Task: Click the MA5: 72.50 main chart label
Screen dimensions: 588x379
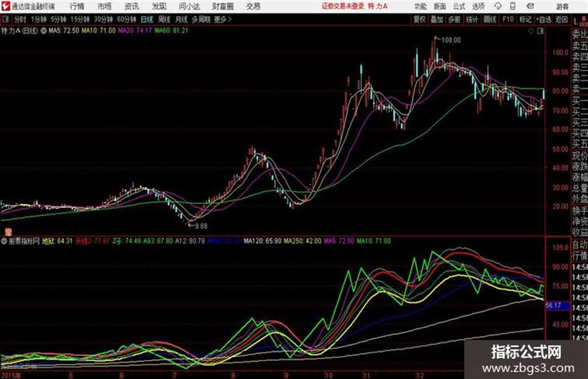Action: pos(63,30)
